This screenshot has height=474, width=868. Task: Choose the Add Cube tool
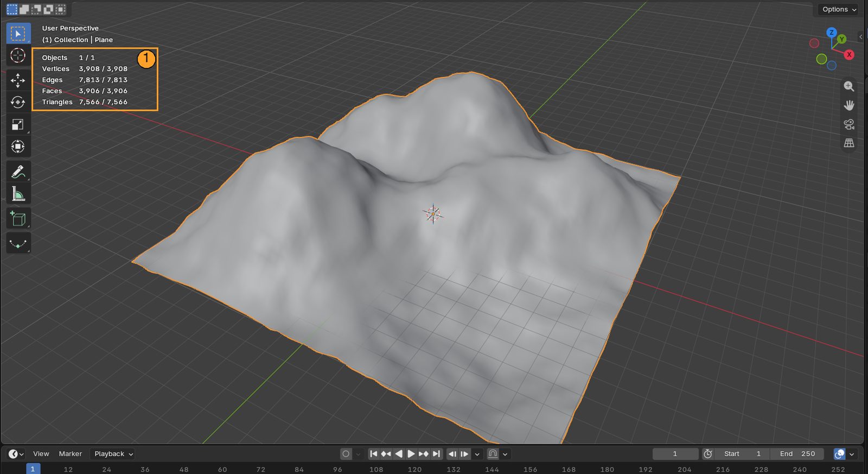pos(18,219)
